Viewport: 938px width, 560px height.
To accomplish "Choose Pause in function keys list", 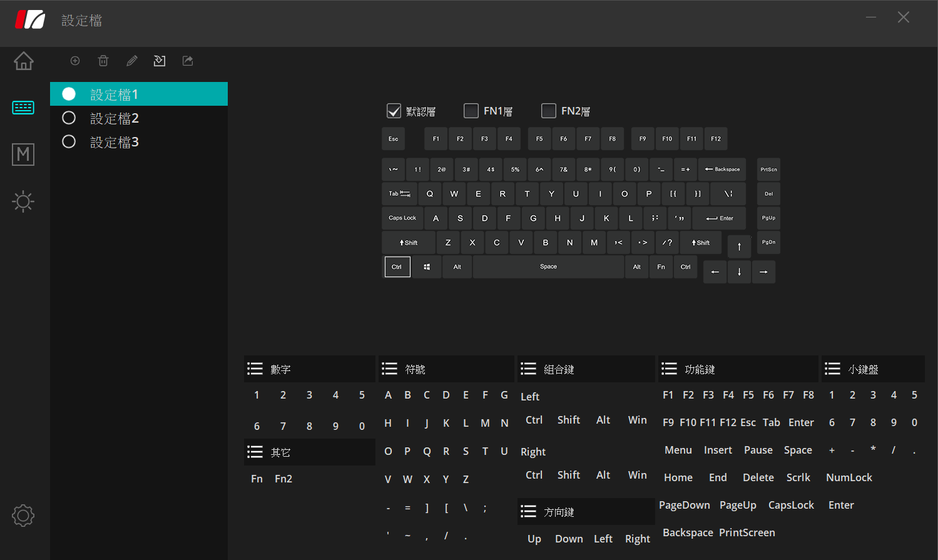I will 758,450.
